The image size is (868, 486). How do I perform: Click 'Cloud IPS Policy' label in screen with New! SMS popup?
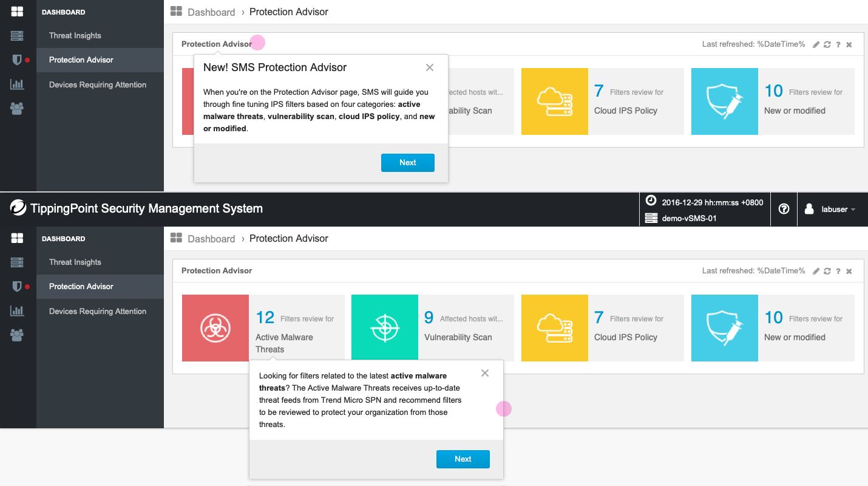pos(626,111)
